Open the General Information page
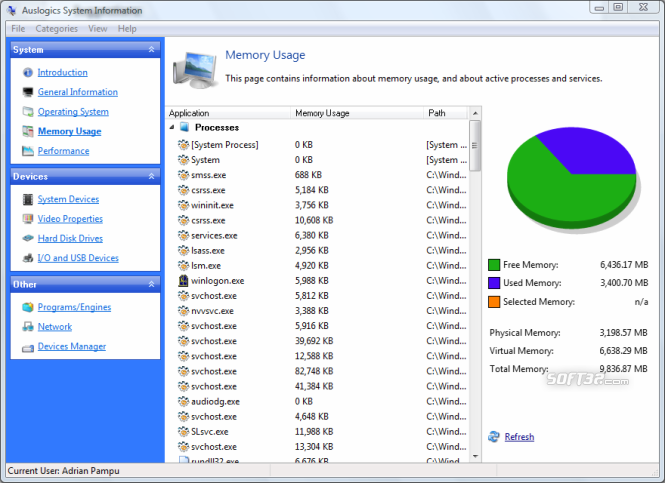Screen dimensions: 665x483 pos(78,92)
